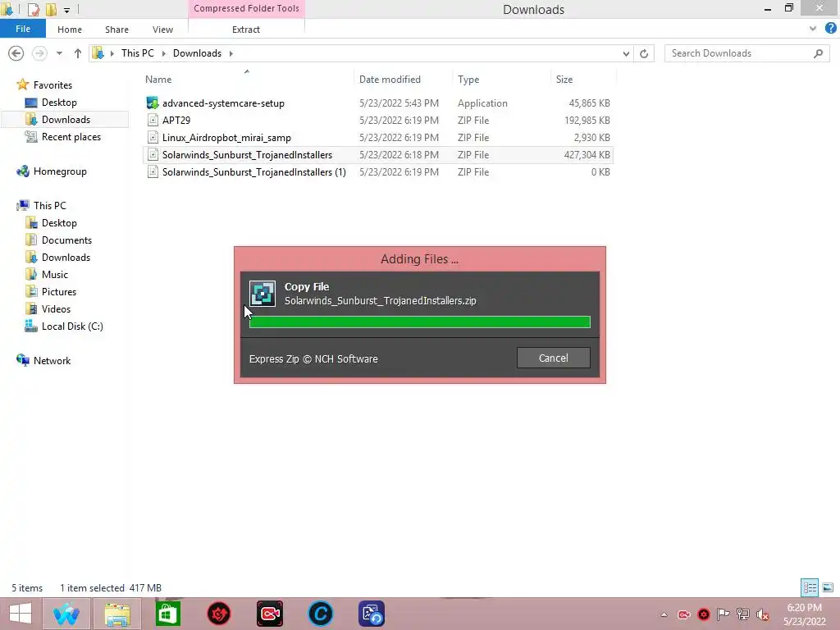Open Windows Store taskbar icon
The width and height of the screenshot is (840, 630).
tap(167, 614)
